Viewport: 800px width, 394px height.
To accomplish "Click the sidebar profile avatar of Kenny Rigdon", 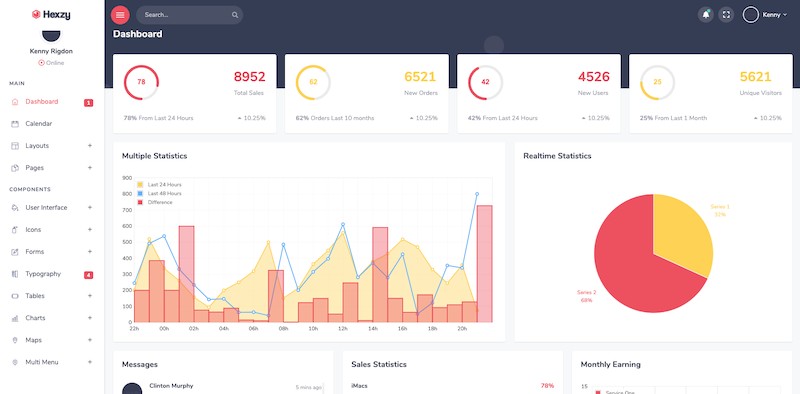I will pos(51,36).
